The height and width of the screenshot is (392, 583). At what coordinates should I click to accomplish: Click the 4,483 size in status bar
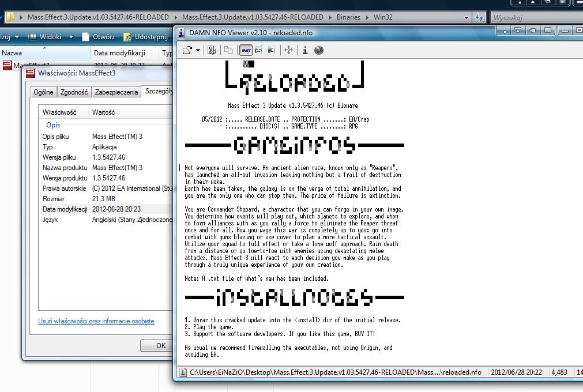(559, 372)
